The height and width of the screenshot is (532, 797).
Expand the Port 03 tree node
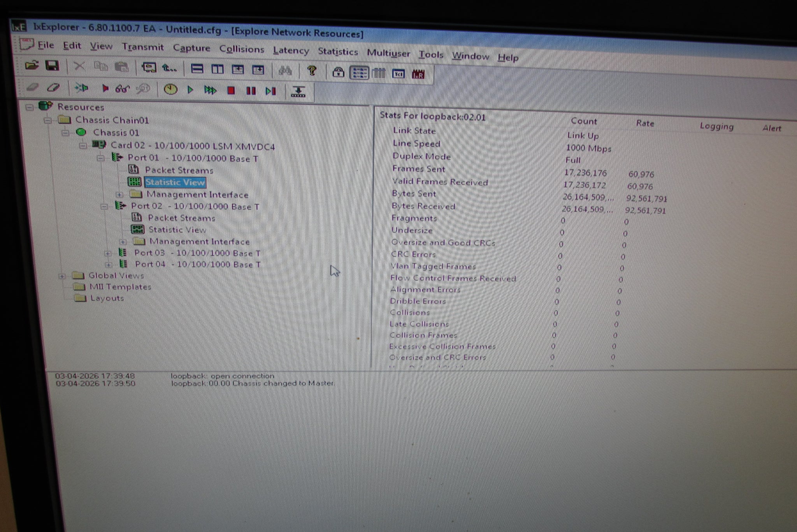click(107, 253)
